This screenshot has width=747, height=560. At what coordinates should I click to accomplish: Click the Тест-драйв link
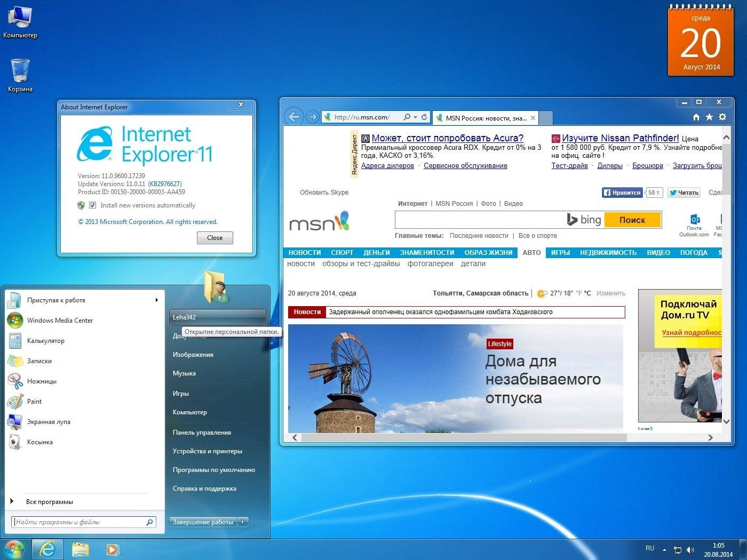point(569,166)
